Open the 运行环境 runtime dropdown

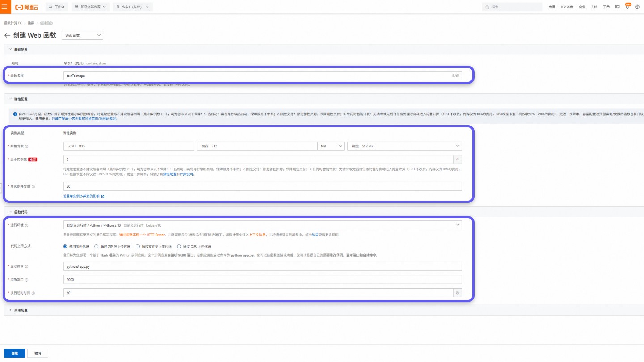tap(262, 225)
